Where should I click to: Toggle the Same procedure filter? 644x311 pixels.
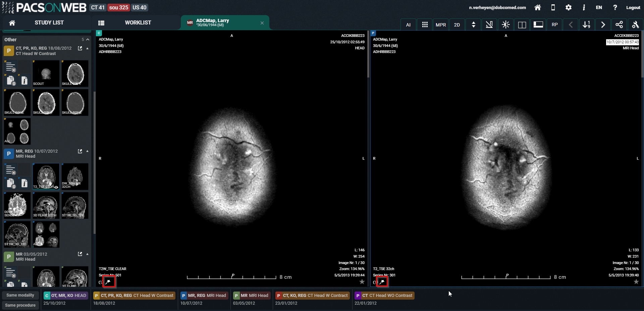pos(20,305)
